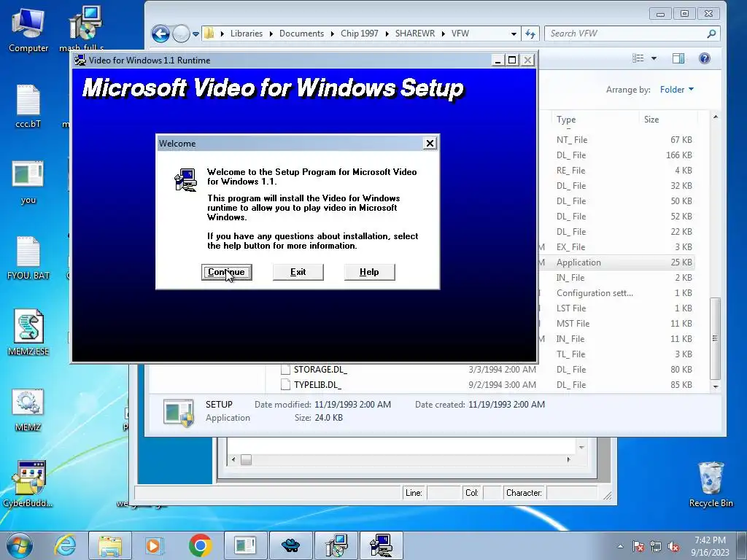The image size is (747, 560).
Task: Open the address bar history dropdown
Action: (514, 34)
